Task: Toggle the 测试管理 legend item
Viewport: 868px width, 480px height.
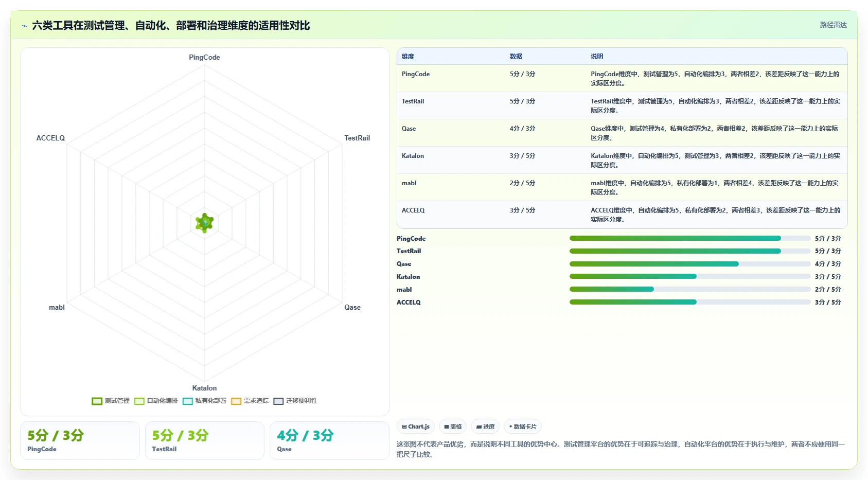Action: click(x=111, y=401)
